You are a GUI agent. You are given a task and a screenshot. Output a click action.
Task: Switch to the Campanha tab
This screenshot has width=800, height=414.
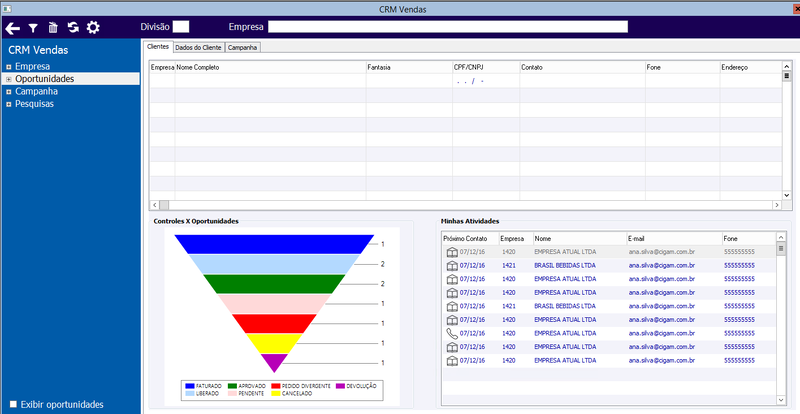click(243, 47)
